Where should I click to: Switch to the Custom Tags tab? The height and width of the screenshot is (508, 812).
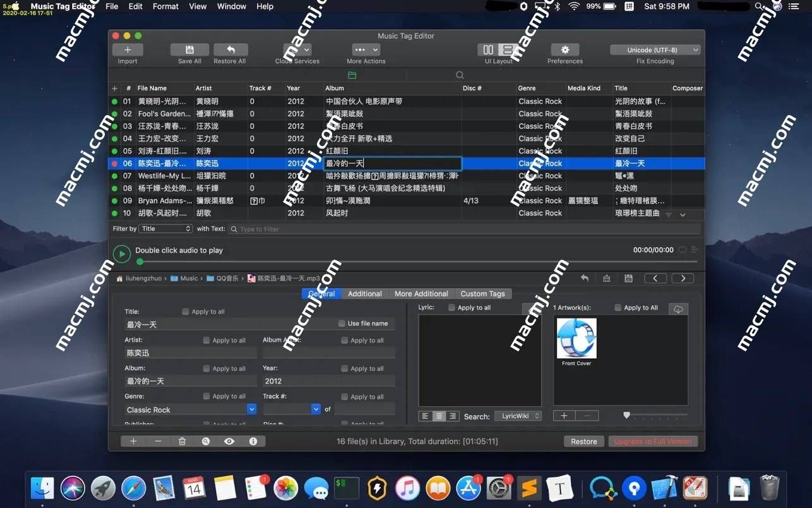pyautogui.click(x=483, y=294)
